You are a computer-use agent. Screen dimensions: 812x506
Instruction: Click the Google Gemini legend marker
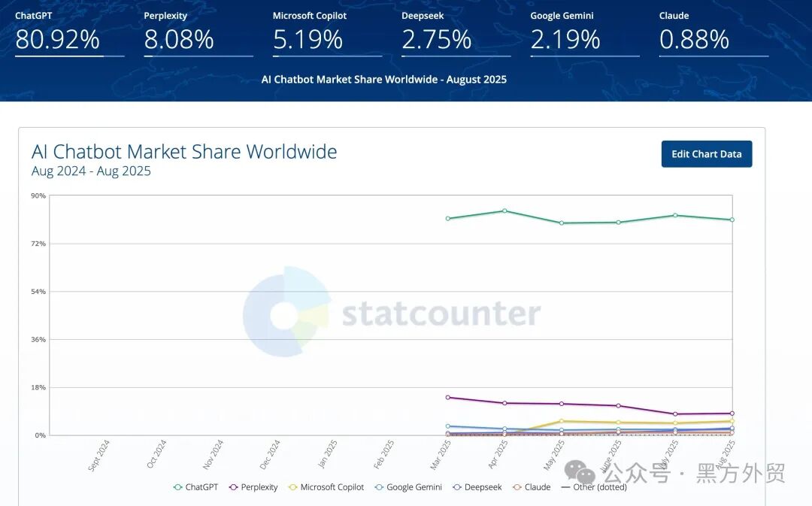click(x=380, y=487)
